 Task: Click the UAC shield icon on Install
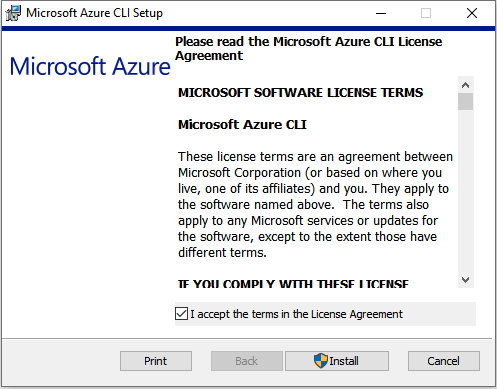pos(321,361)
